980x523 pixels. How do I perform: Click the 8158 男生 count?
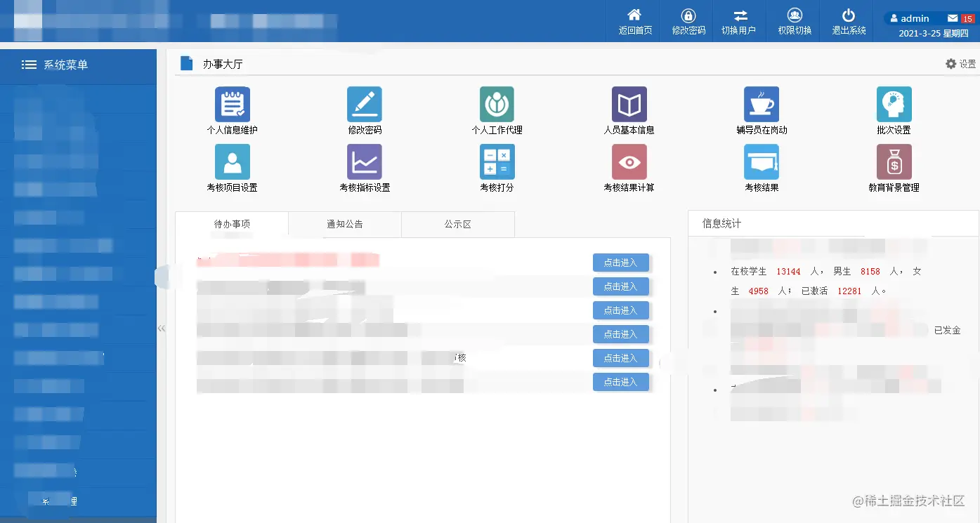click(870, 272)
